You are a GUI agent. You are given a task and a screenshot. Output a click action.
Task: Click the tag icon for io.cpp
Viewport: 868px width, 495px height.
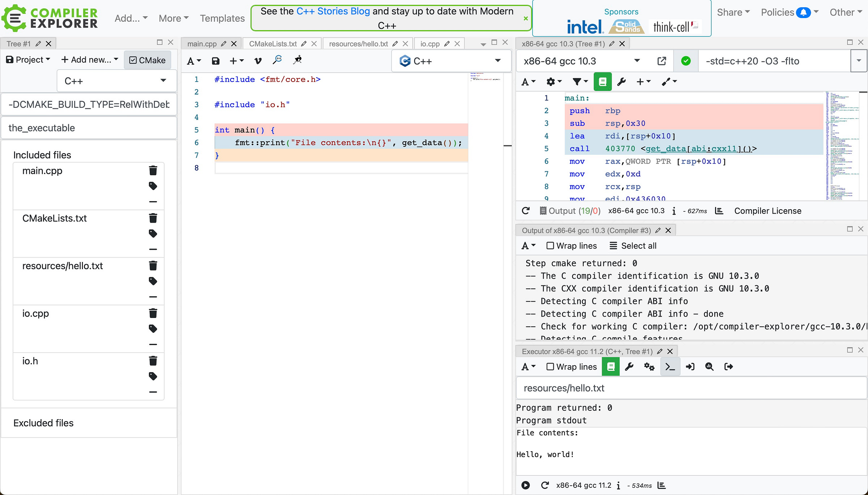153,329
